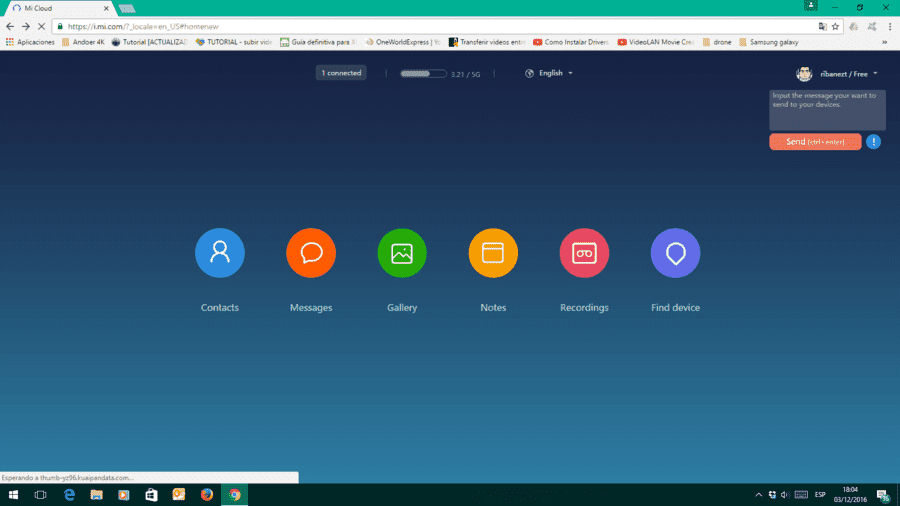Click the translate page icon in address bar
This screenshot has width=900, height=506.
tap(823, 26)
